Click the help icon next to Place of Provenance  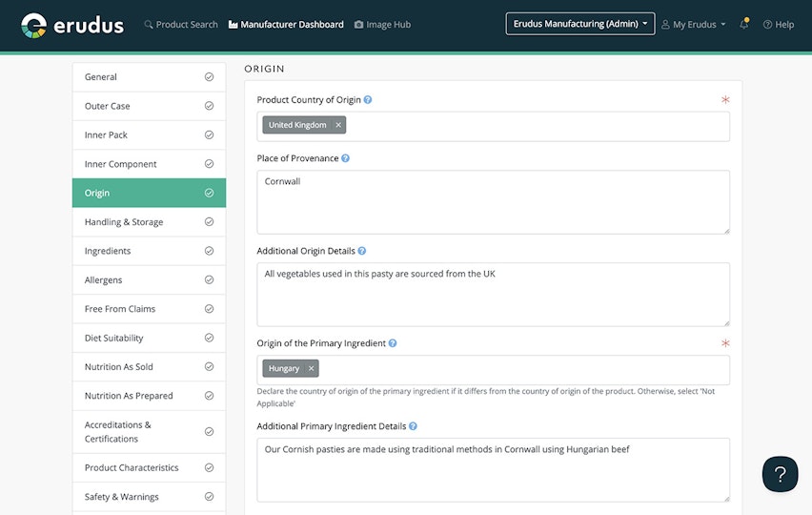pyautogui.click(x=345, y=158)
